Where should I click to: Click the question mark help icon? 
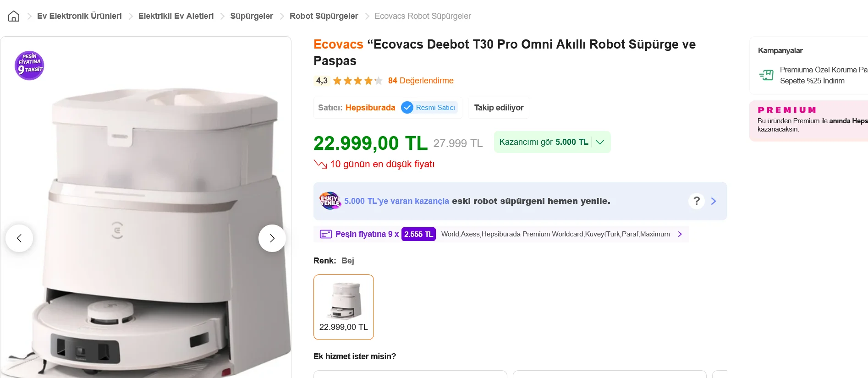pos(696,201)
